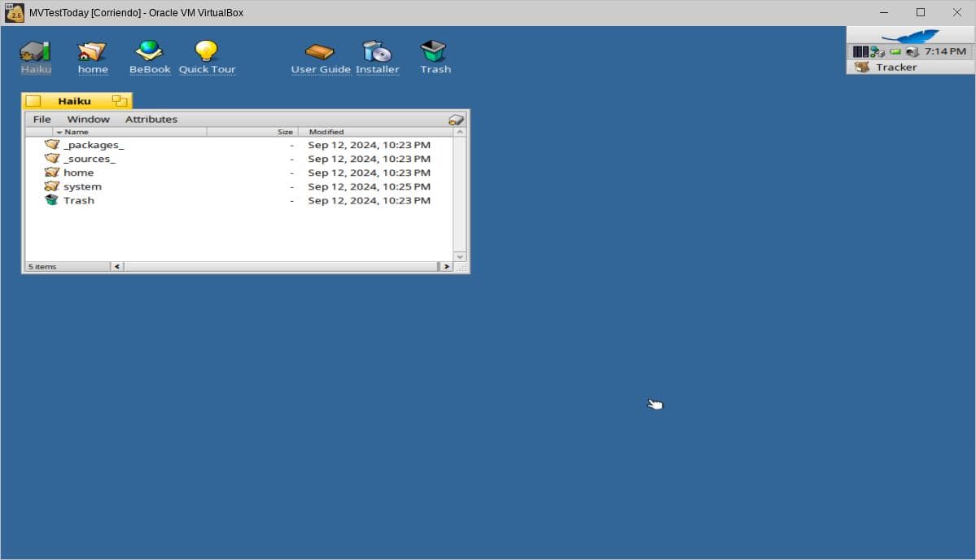The image size is (976, 560).
Task: Toggle the Haiku window zoom button
Action: coord(120,101)
